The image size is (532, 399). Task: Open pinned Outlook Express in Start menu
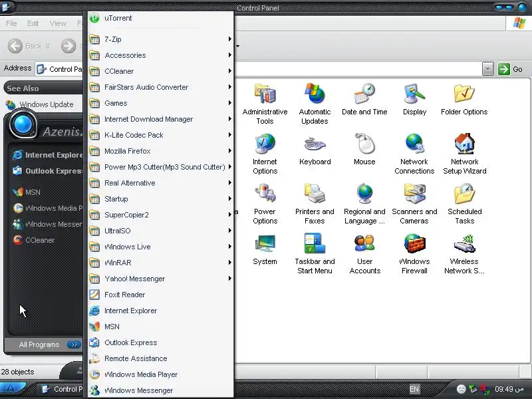tap(47, 171)
